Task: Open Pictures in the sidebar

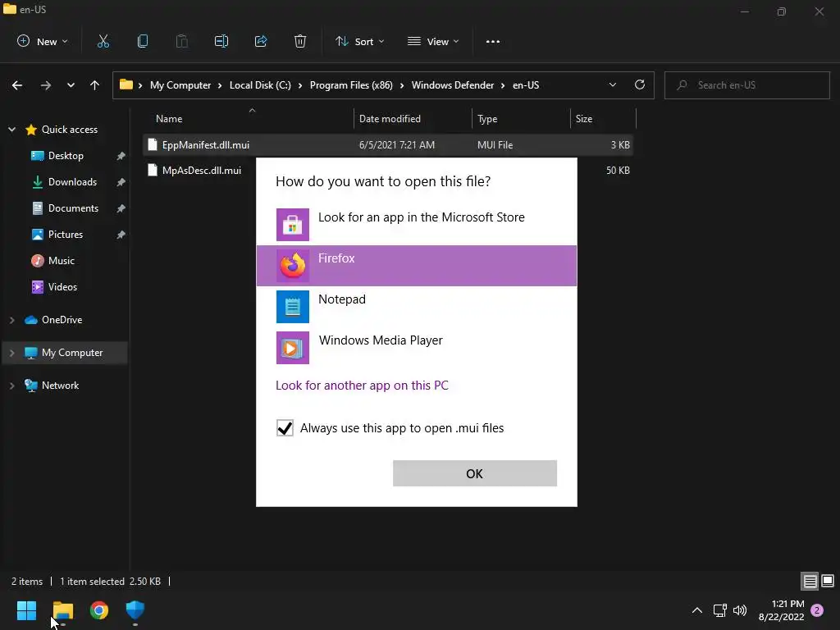Action: click(x=66, y=235)
